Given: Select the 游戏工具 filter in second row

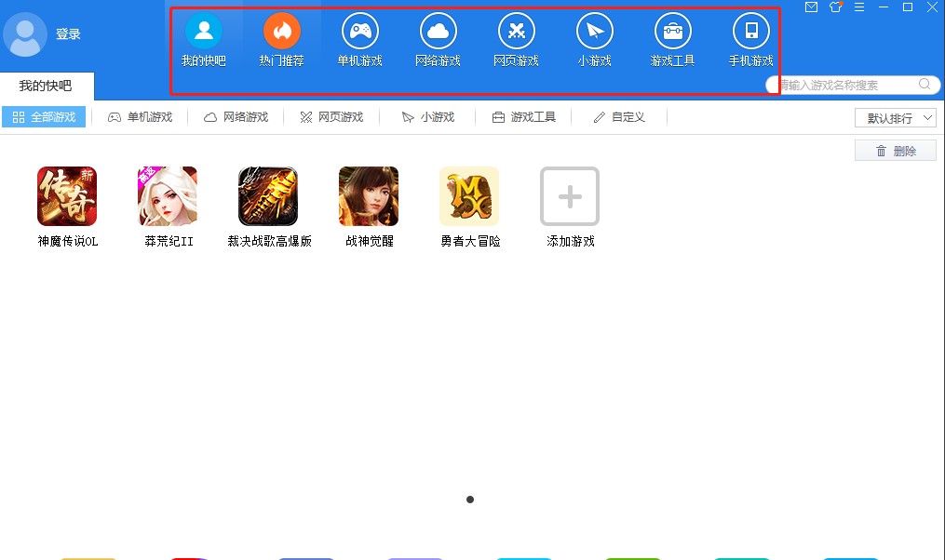Looking at the screenshot, I should click(523, 117).
